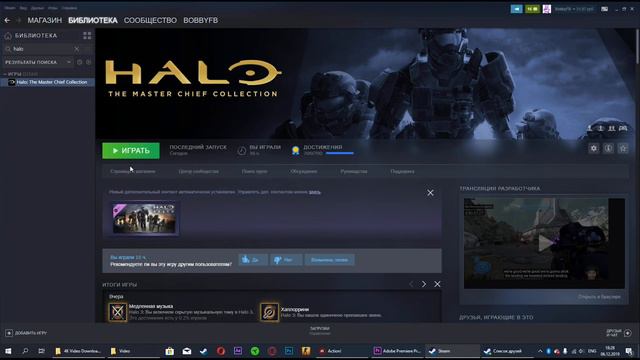The height and width of the screenshot is (360, 640).
Task: Close the ИТОГИ ИГРЫ section
Action: pyautogui.click(x=437, y=284)
